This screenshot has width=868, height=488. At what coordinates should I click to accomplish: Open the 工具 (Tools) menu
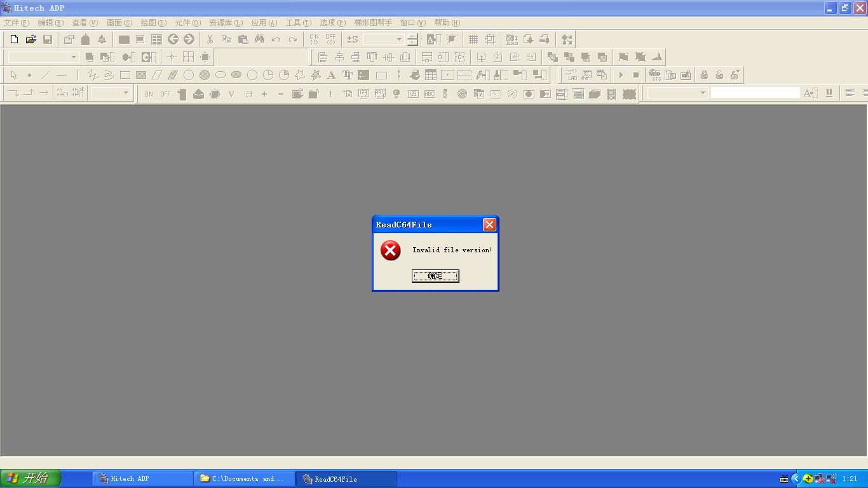298,22
